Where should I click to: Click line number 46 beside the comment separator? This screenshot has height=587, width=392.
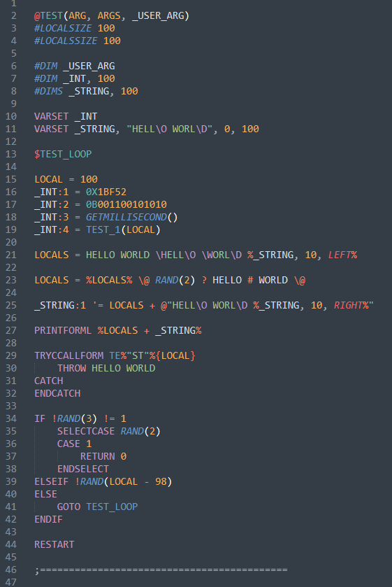pos(11,570)
